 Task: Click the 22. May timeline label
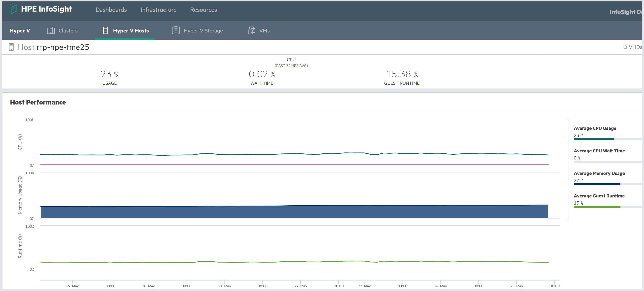coord(300,286)
